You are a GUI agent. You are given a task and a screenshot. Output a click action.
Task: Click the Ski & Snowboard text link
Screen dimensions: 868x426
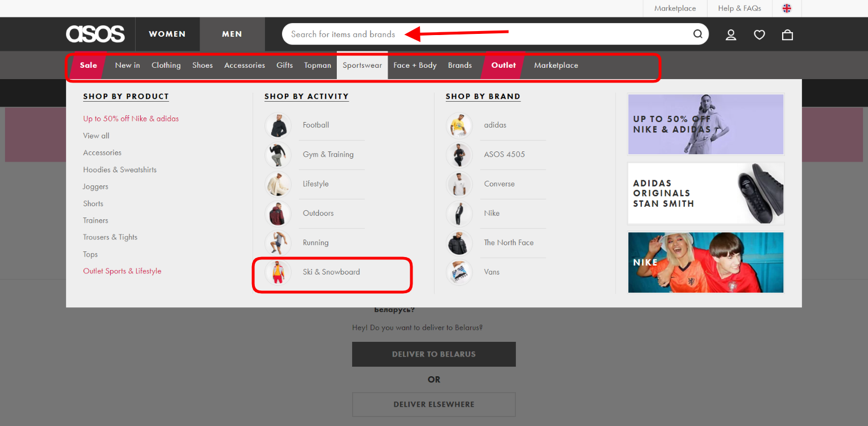coord(331,272)
